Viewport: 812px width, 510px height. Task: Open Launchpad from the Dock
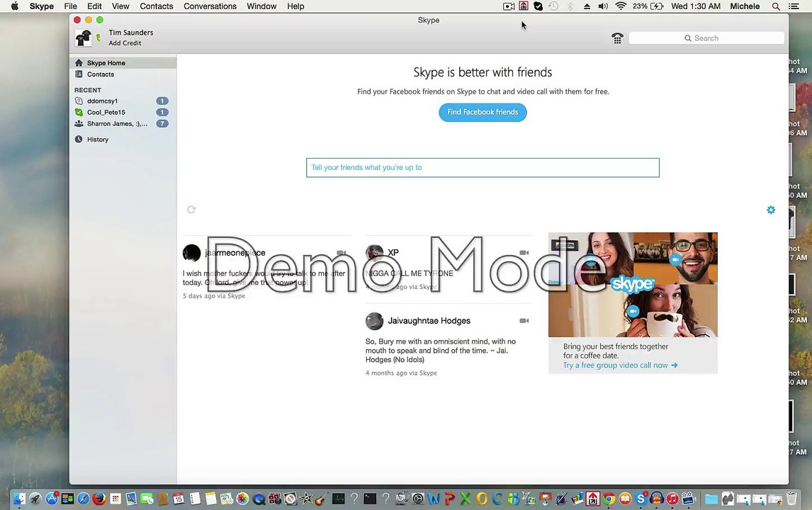35,499
